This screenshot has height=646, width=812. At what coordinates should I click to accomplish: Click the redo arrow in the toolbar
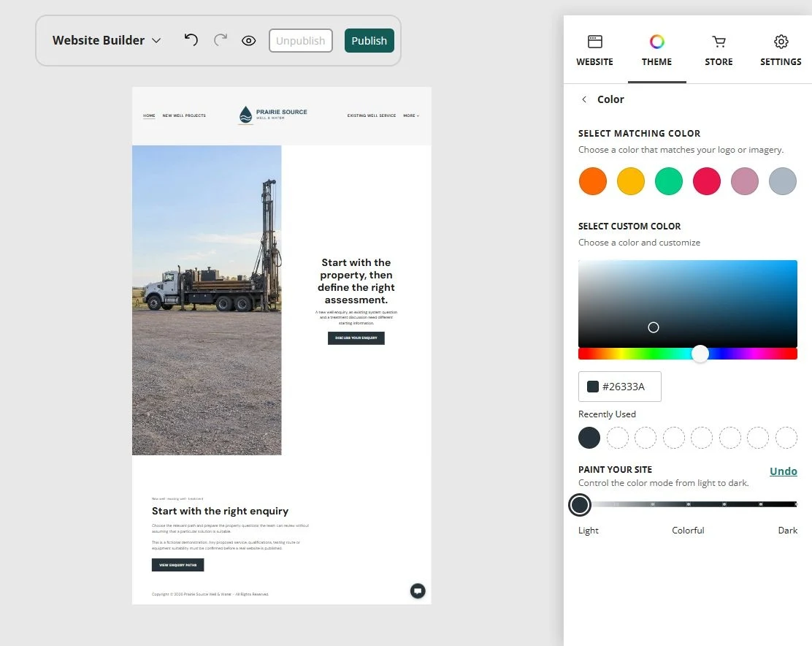(x=221, y=40)
